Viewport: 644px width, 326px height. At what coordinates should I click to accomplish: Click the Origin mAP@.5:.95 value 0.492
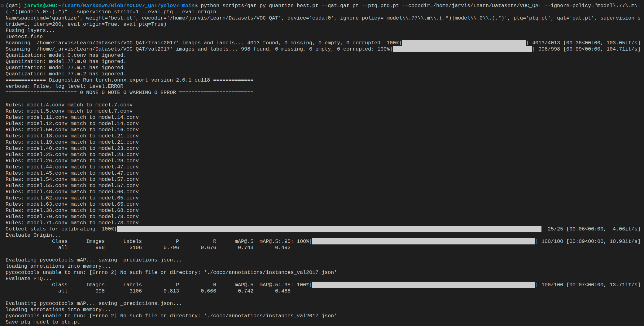click(283, 248)
